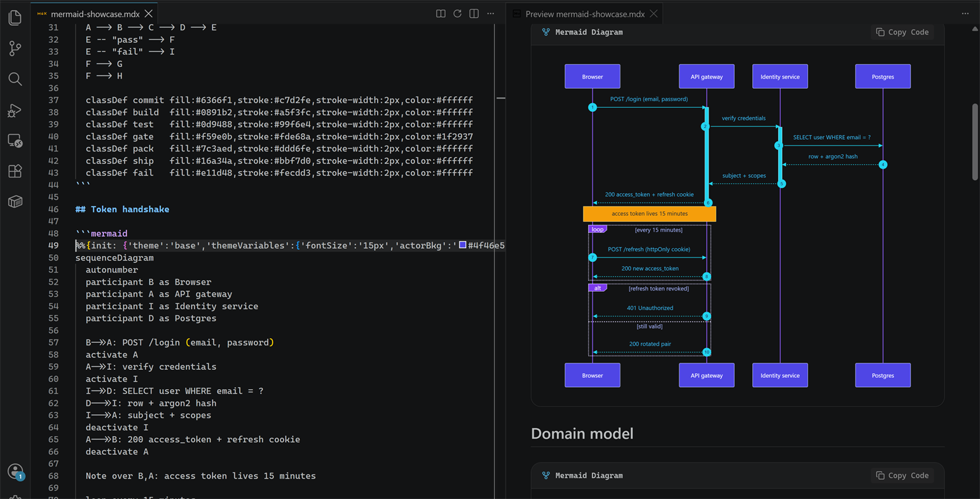Click the preview pane vertical scrollbar thumb
The image size is (980, 499).
point(975,142)
